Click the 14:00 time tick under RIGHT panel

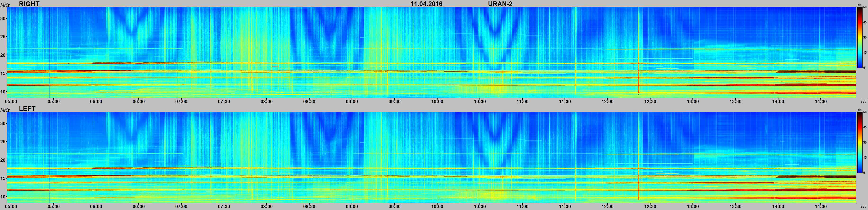(x=778, y=101)
